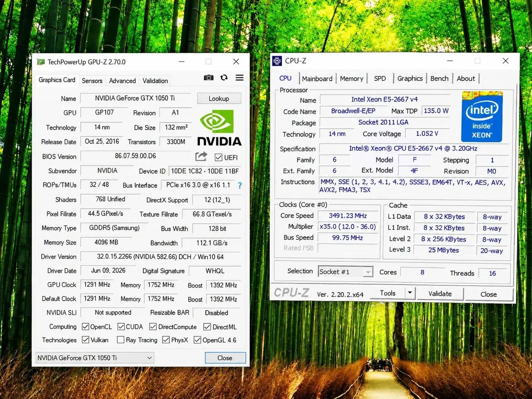Click the Specification text in CPU-Z
The height and width of the screenshot is (399, 532).
[413, 148]
